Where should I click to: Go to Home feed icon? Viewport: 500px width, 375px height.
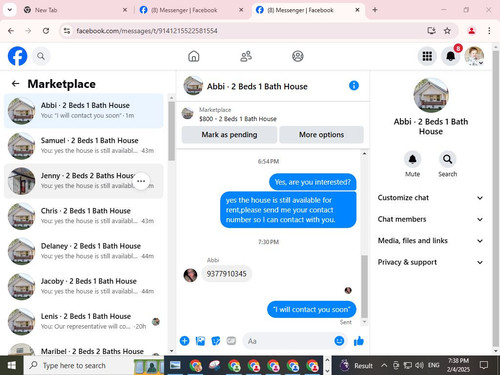(194, 56)
